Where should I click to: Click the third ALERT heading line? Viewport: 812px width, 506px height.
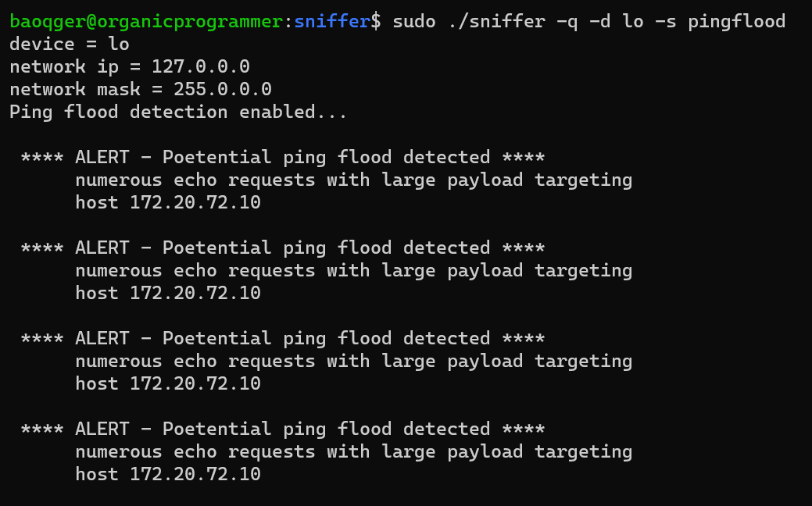[283, 338]
